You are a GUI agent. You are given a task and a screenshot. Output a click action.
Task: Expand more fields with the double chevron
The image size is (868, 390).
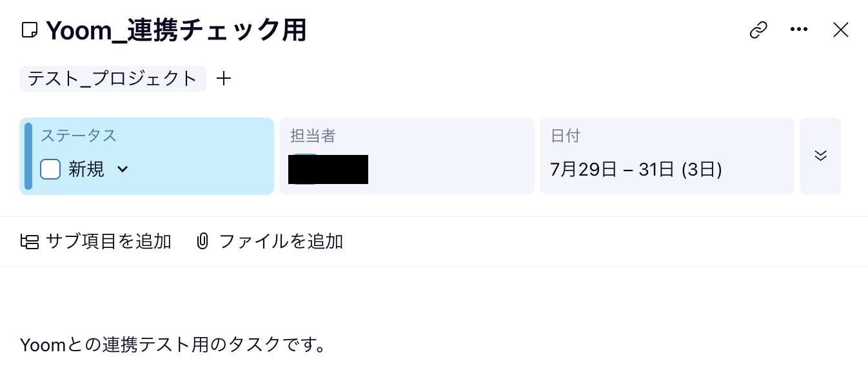(x=820, y=156)
